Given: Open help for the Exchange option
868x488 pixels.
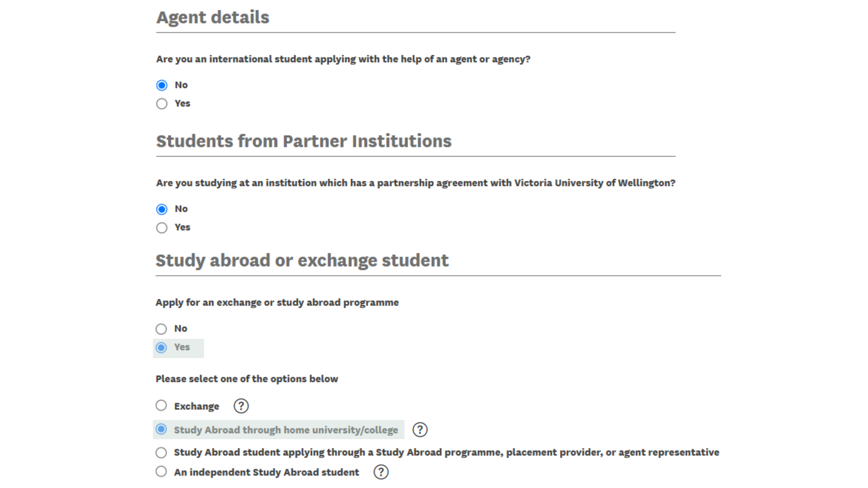Looking at the screenshot, I should pos(241,406).
